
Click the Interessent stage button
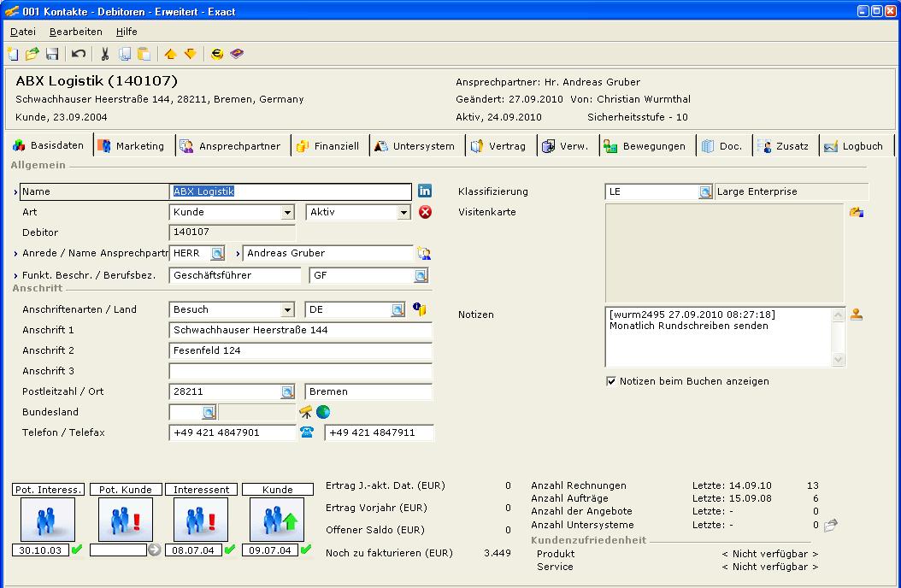point(201,490)
